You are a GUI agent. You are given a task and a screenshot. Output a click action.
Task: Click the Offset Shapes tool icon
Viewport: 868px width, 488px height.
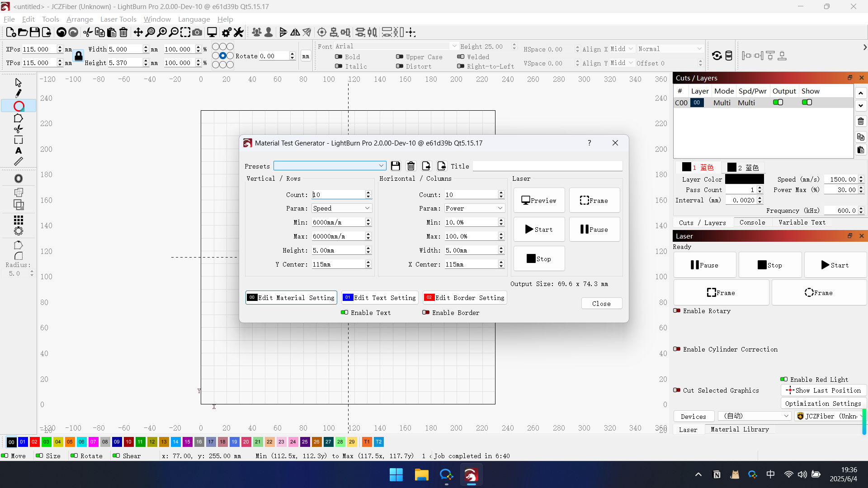(x=18, y=178)
